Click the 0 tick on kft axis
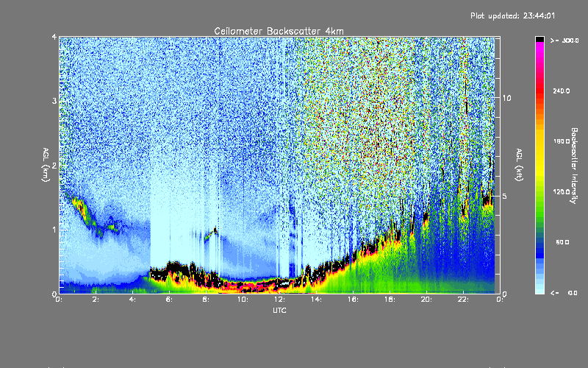588x368 pixels. pos(505,294)
